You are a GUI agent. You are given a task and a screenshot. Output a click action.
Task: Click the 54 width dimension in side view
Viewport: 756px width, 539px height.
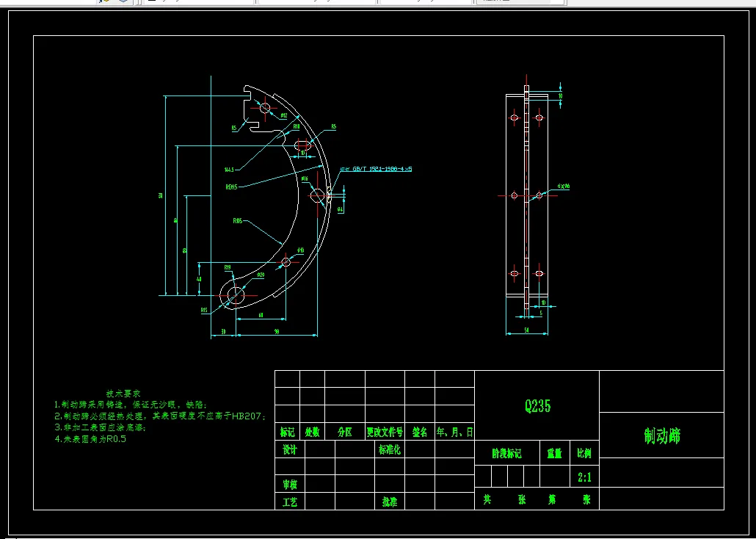[526, 330]
